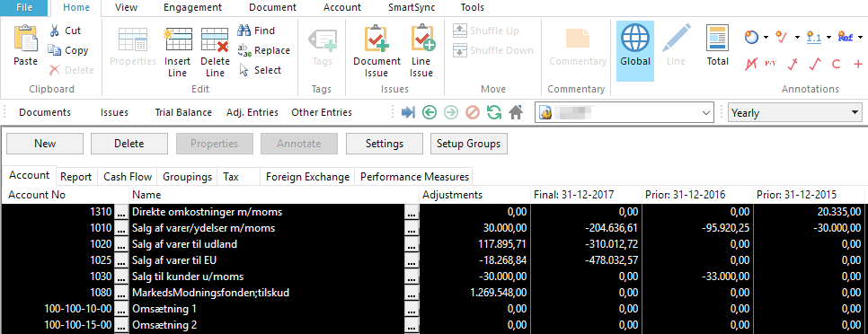Click the Home house icon
The width and height of the screenshot is (868, 334).
point(516,113)
